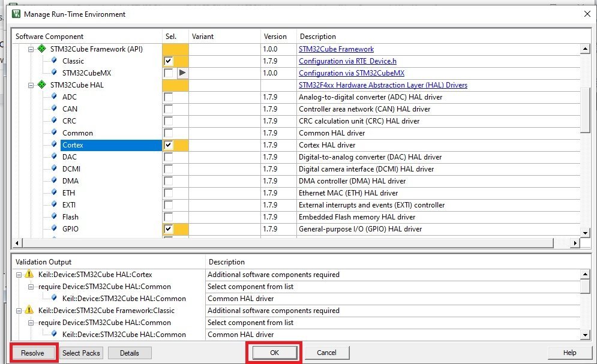
Task: Open the STM32Cube Framework link
Action: coord(336,49)
